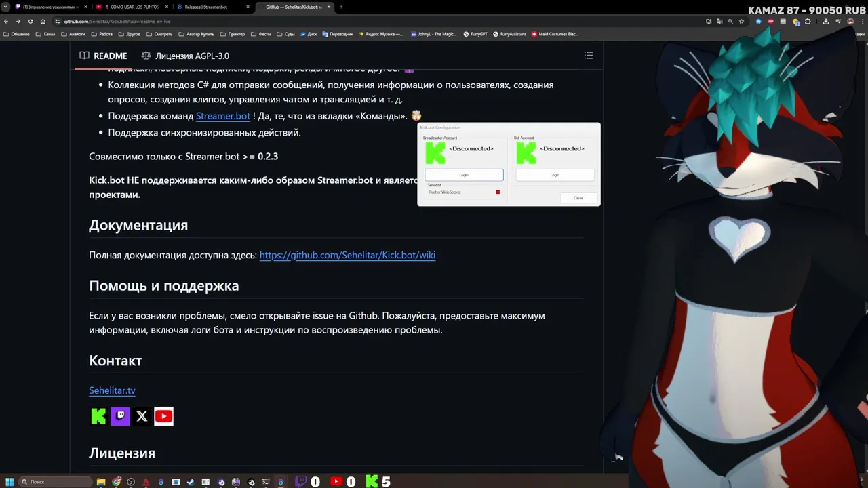
Task: Open the Kick.bot wiki documentation link
Action: pyautogui.click(x=347, y=255)
